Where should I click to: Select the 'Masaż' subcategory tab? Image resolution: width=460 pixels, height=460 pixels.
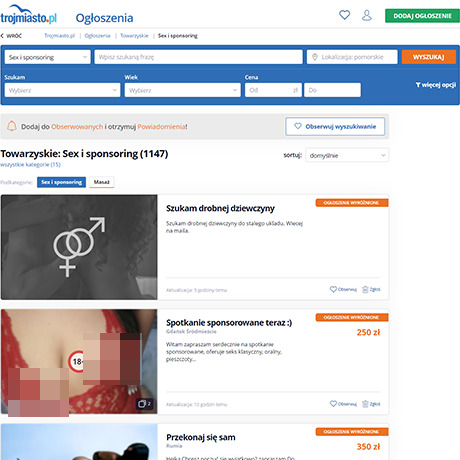click(102, 182)
